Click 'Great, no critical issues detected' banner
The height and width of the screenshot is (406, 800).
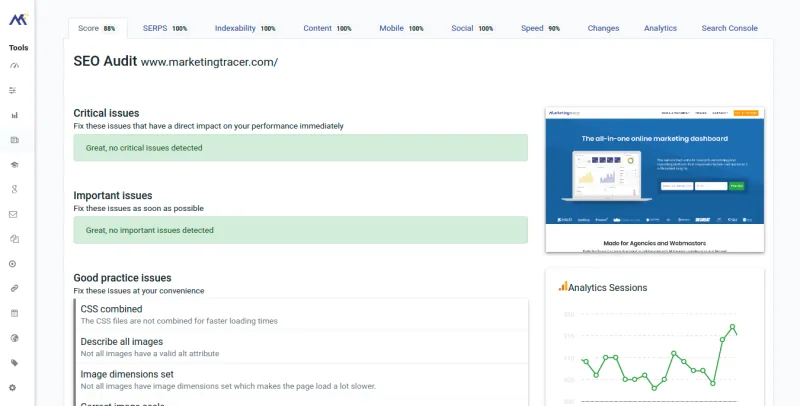click(301, 148)
